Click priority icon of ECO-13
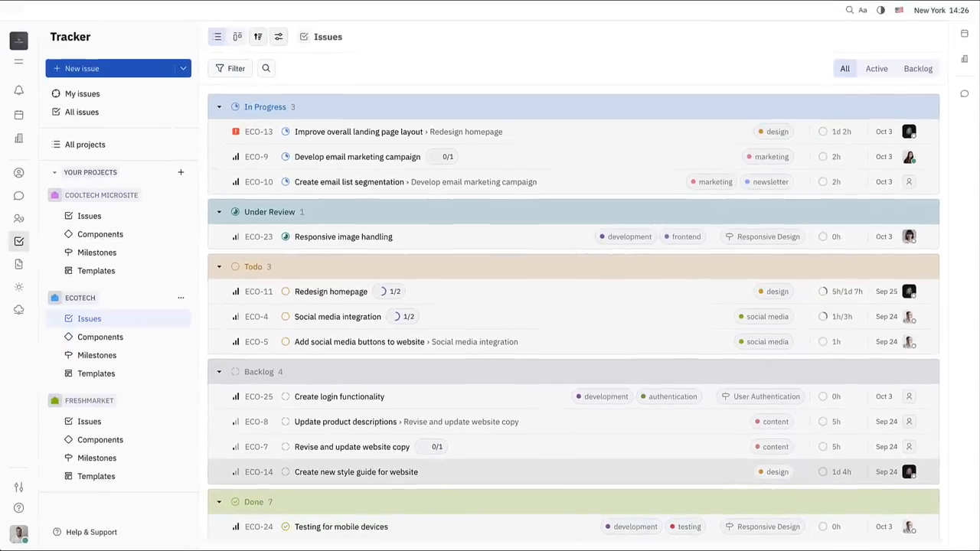This screenshot has height=551, width=980. 236,132
